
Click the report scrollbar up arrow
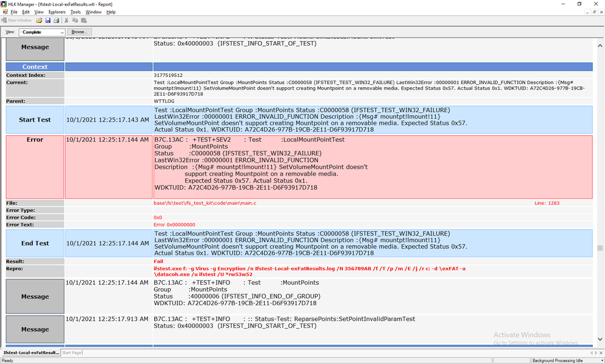(x=600, y=45)
